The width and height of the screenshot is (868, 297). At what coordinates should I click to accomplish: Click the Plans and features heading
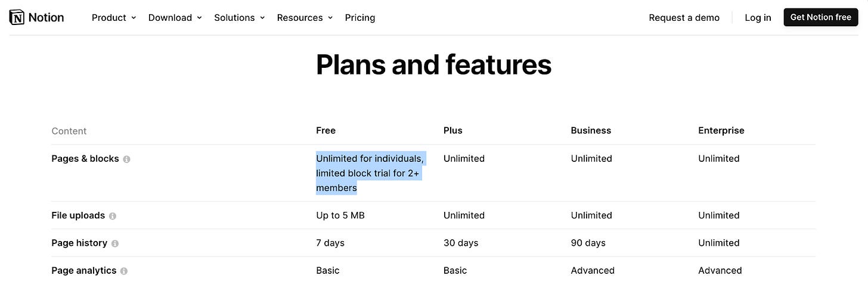click(x=433, y=64)
